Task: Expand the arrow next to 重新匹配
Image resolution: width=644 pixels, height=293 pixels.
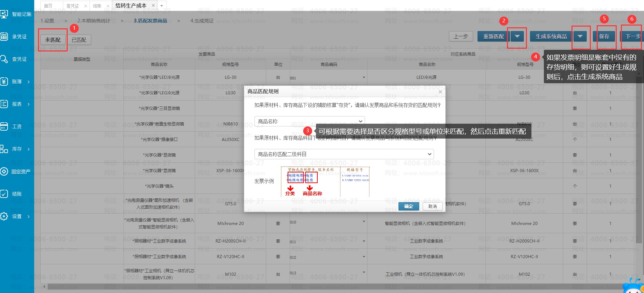Action: pyautogui.click(x=517, y=36)
